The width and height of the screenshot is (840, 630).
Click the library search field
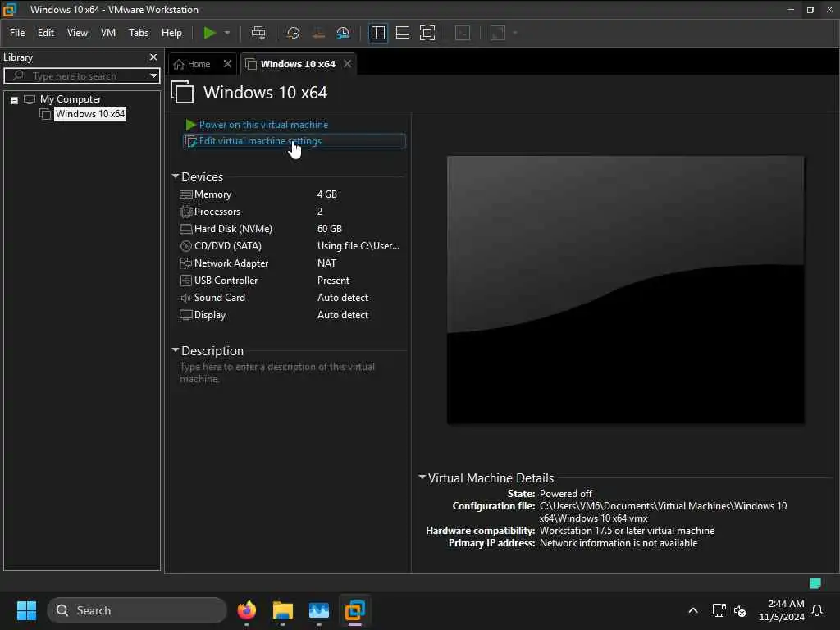81,75
